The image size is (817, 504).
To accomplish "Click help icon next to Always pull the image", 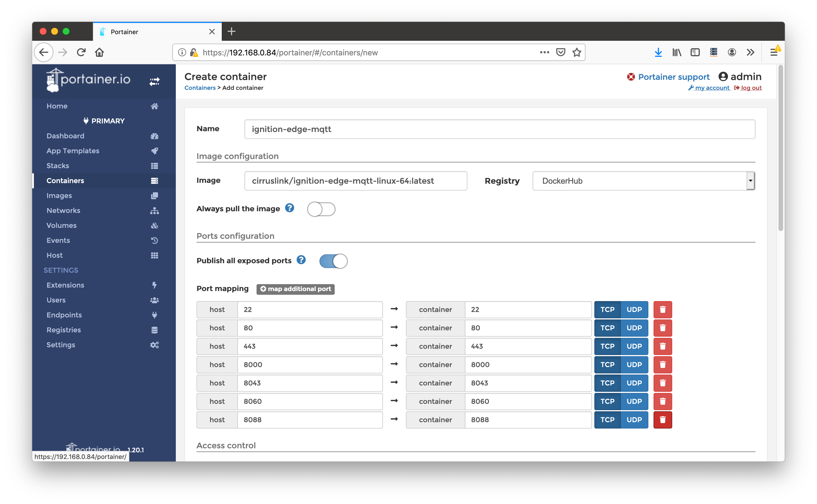I will click(x=290, y=208).
